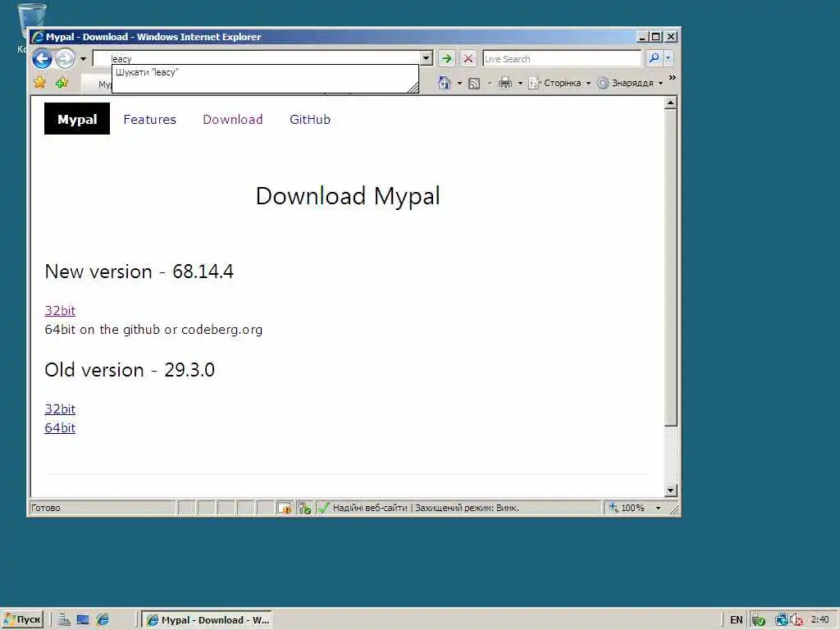Click scrollbar up arrow in browser
Screen dimensions: 840x630
pos(671,103)
